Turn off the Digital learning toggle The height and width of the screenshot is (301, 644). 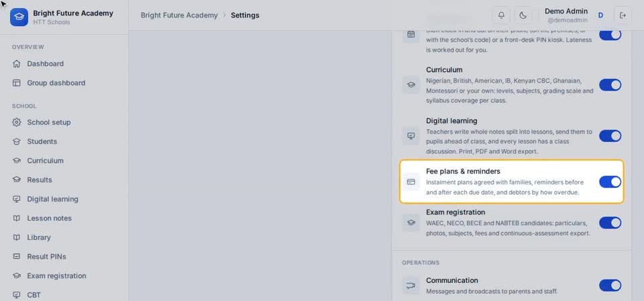coord(610,136)
